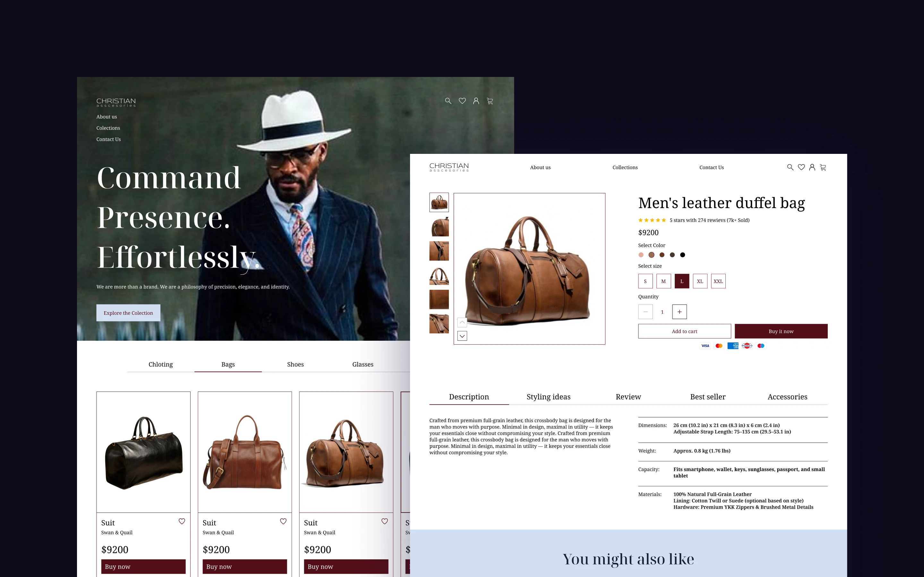
Task: Open the cart icon on hero banner
Action: tap(490, 101)
